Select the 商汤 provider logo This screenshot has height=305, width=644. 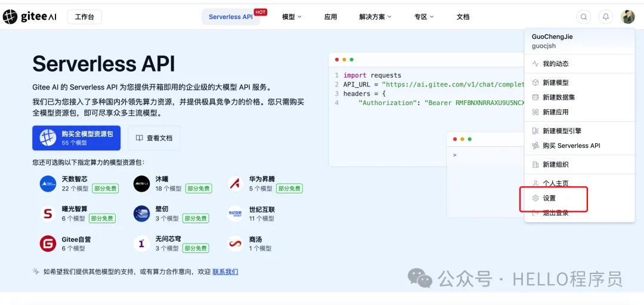pos(236,244)
